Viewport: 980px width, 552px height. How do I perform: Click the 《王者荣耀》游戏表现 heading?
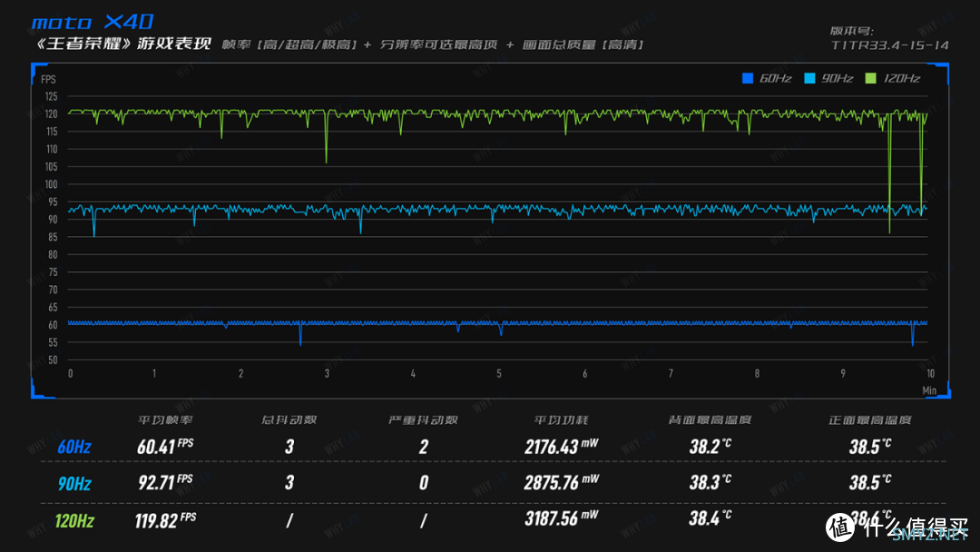point(122,44)
